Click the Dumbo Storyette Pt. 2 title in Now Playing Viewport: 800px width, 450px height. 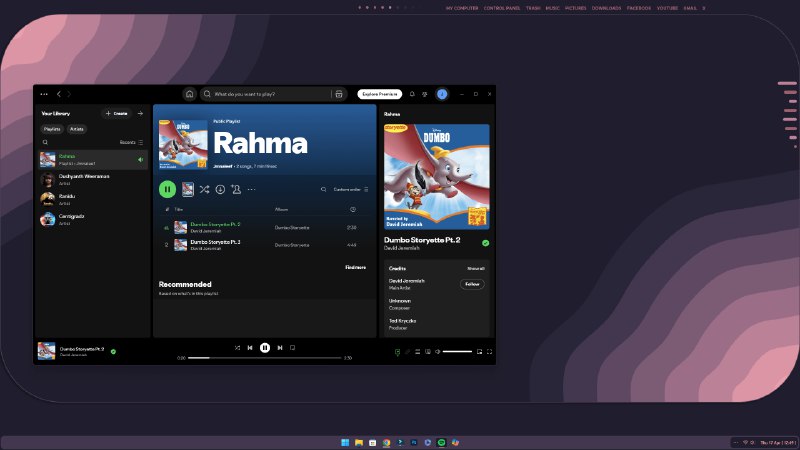pyautogui.click(x=422, y=240)
